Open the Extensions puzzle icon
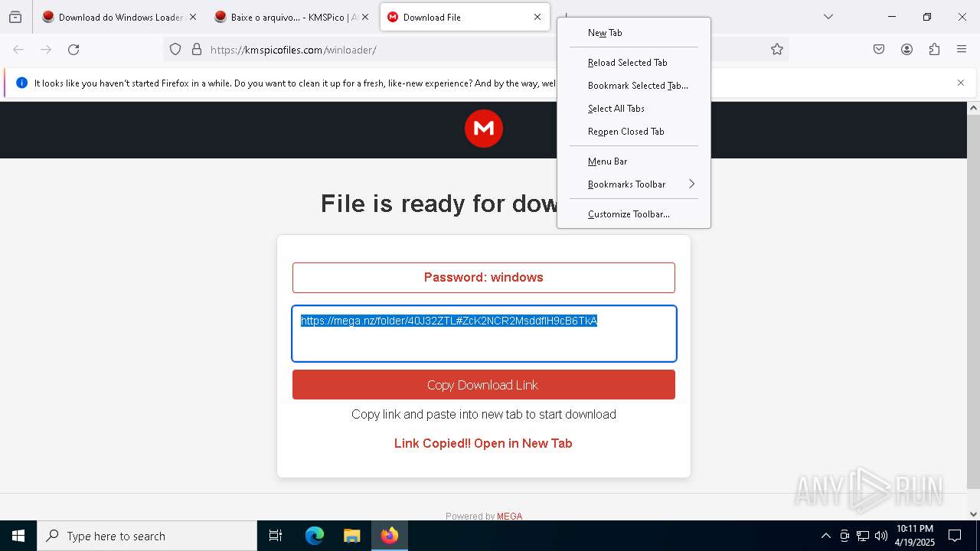This screenshot has height=551, width=980. pyautogui.click(x=934, y=50)
